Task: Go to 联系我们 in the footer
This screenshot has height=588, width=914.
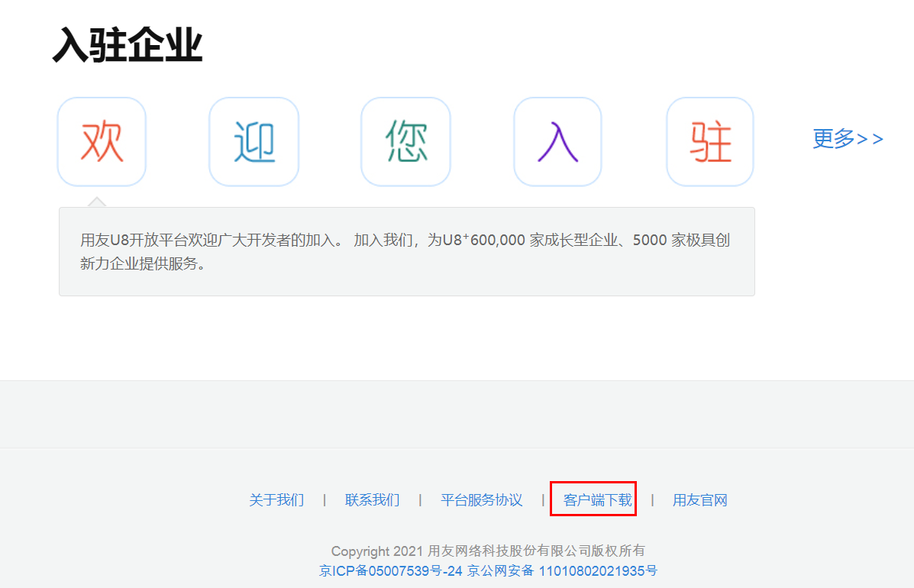Action: (372, 500)
